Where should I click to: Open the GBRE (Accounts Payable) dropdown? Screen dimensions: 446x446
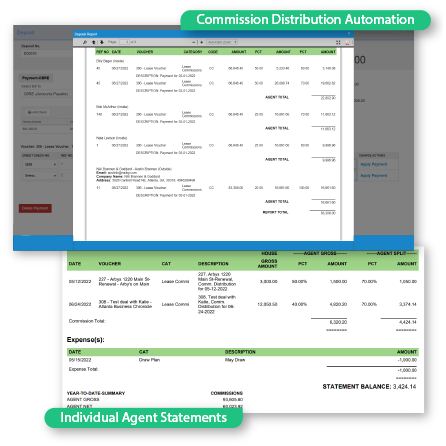pos(46,94)
